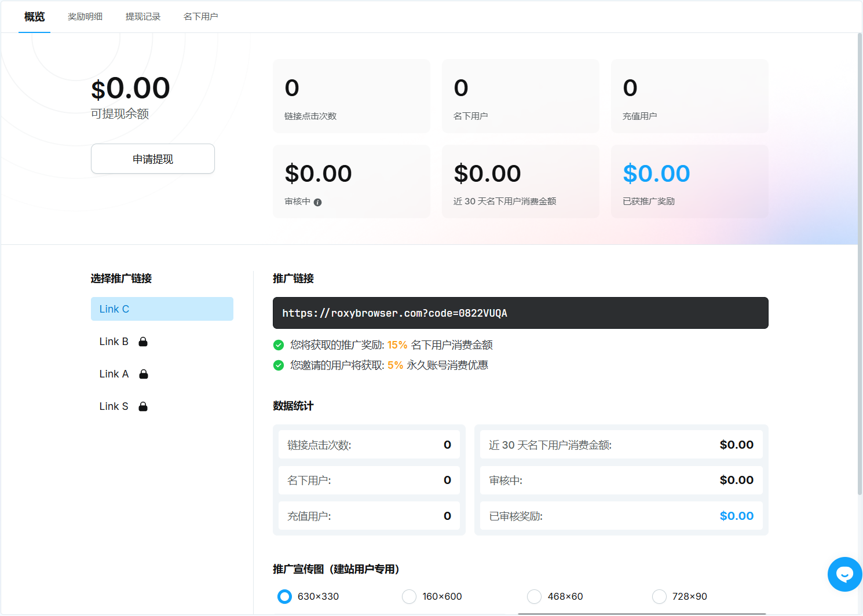Click the 充值用户 summary card
863x616 pixels.
pos(690,96)
